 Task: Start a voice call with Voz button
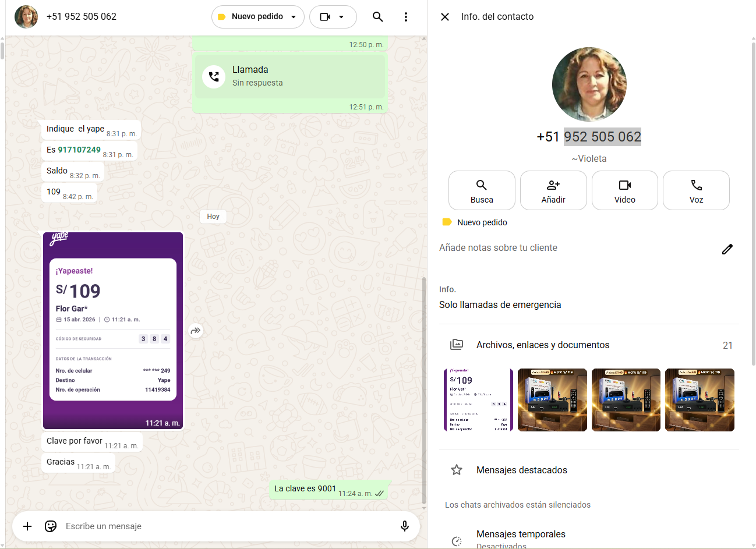(696, 190)
